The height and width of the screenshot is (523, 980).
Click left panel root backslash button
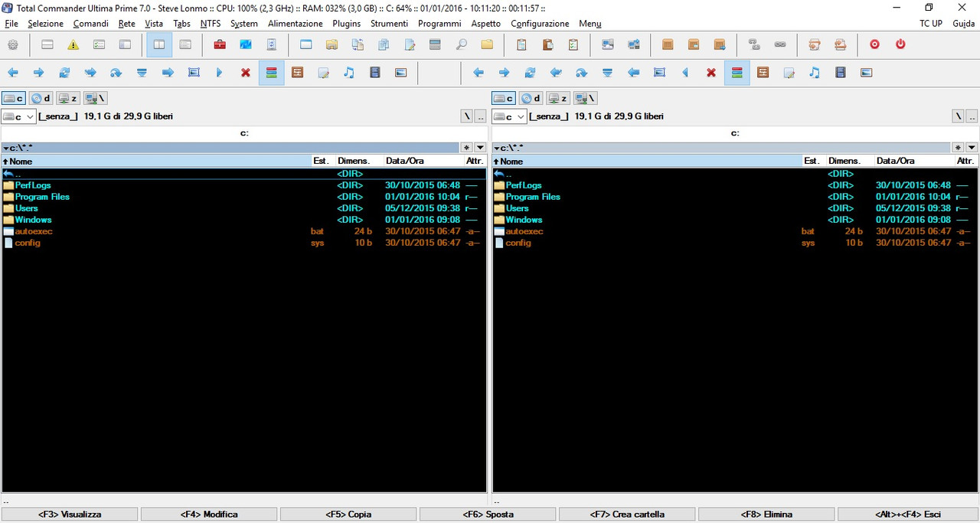point(466,116)
